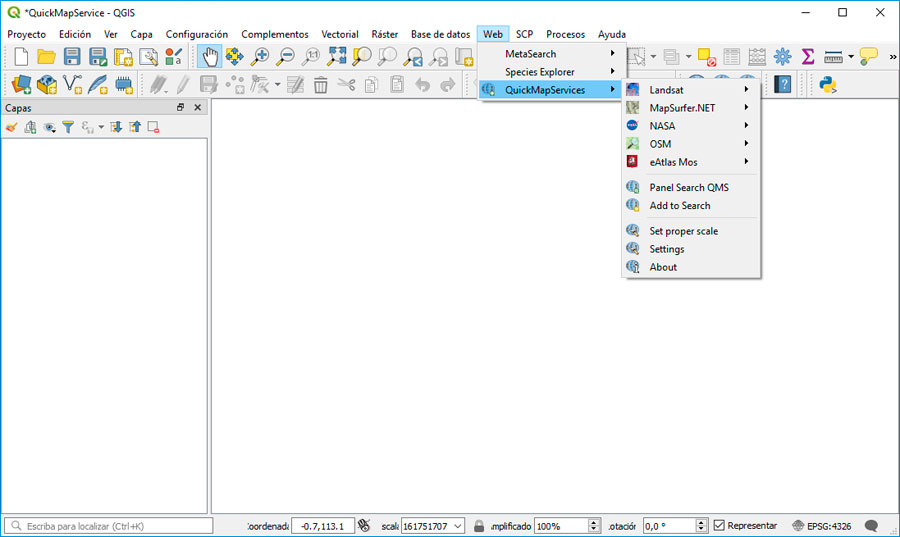Click the New Project blank page icon
Image resolution: width=900 pixels, height=537 pixels.
[x=21, y=57]
